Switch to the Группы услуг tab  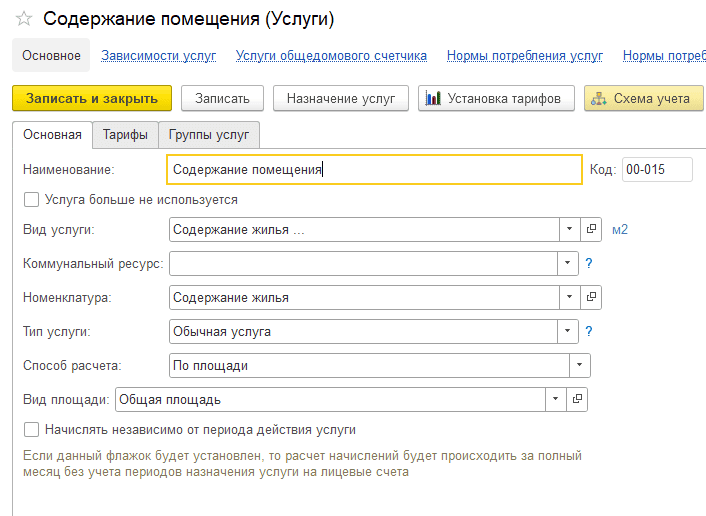[209, 135]
